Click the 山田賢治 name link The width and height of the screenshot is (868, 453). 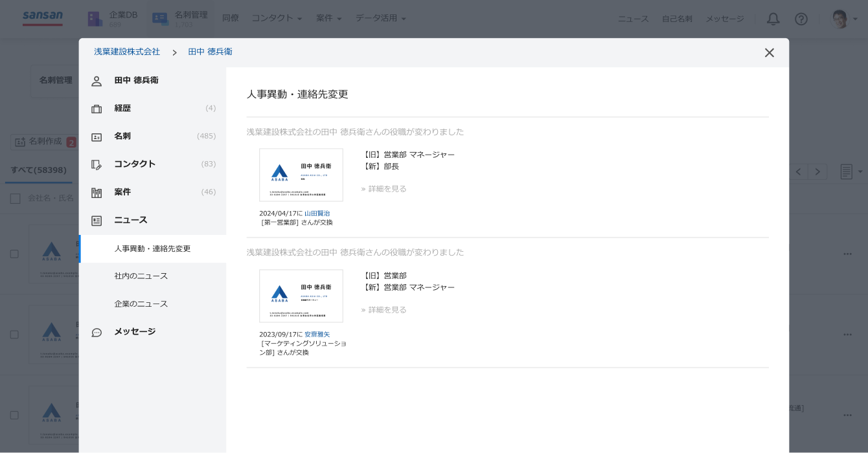[317, 214]
